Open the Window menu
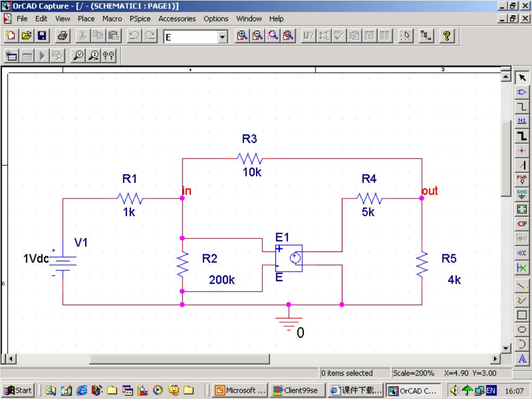This screenshot has height=399, width=532. (x=249, y=19)
